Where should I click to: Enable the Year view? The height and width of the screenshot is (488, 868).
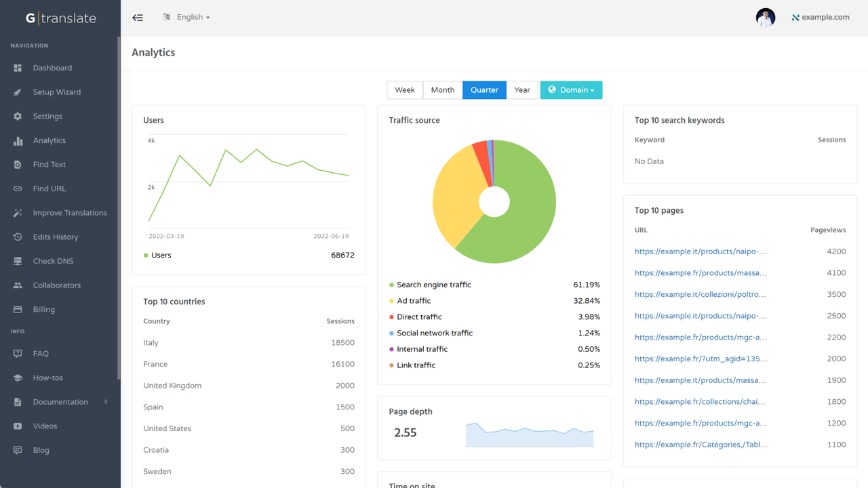tap(522, 89)
